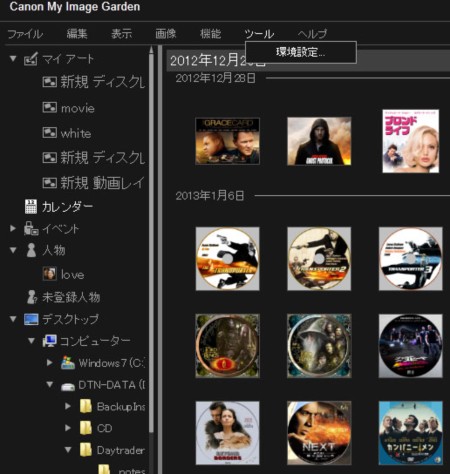The image size is (450, 474).
Task: Click the コンピューター icon
Action: pyautogui.click(x=49, y=341)
